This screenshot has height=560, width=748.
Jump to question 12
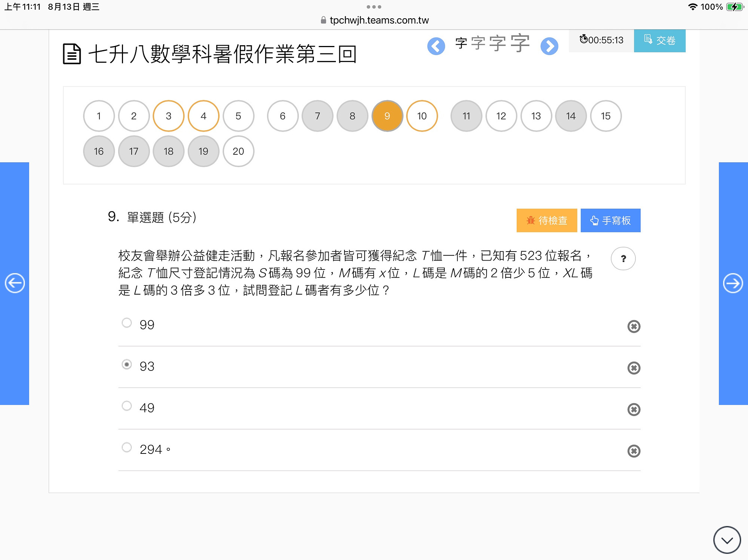[501, 116]
